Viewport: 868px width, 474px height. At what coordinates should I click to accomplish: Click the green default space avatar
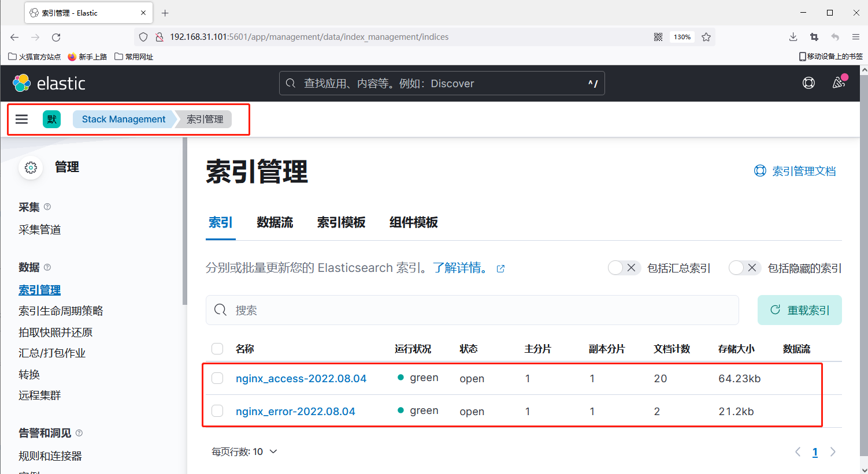51,119
